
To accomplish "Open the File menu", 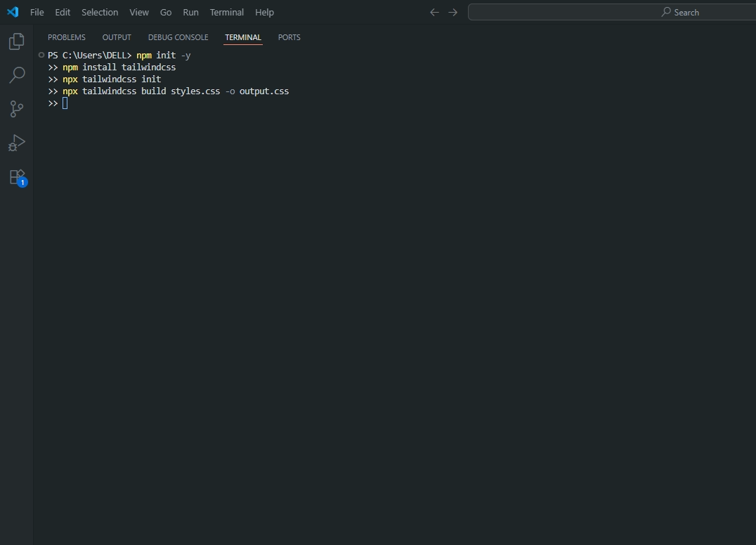I will [x=37, y=12].
